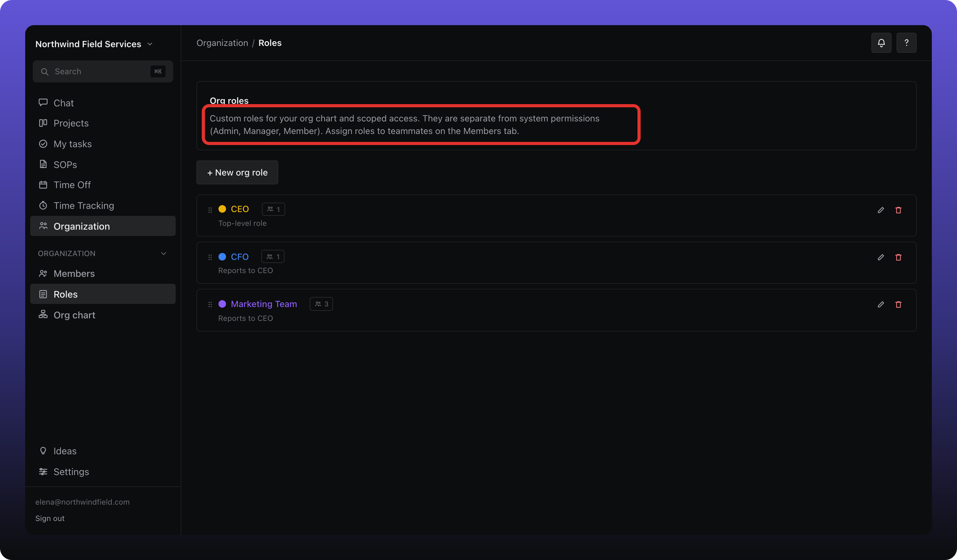
Task: Open Ideas in the sidebar
Action: point(103,451)
